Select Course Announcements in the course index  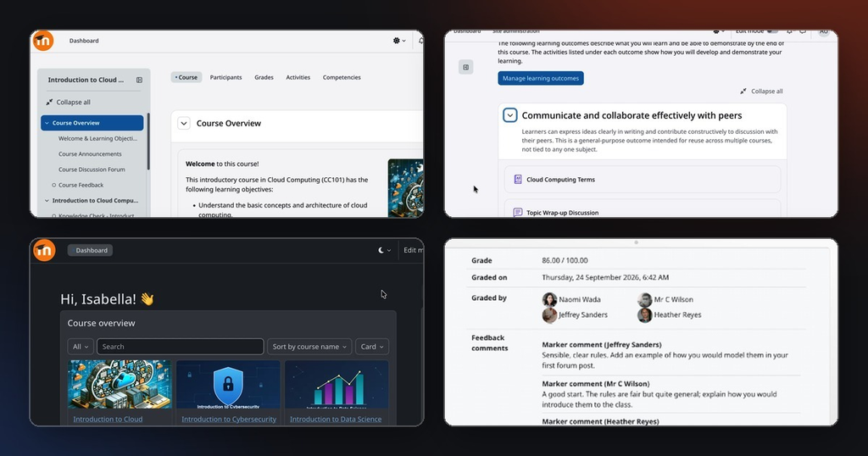[90, 154]
